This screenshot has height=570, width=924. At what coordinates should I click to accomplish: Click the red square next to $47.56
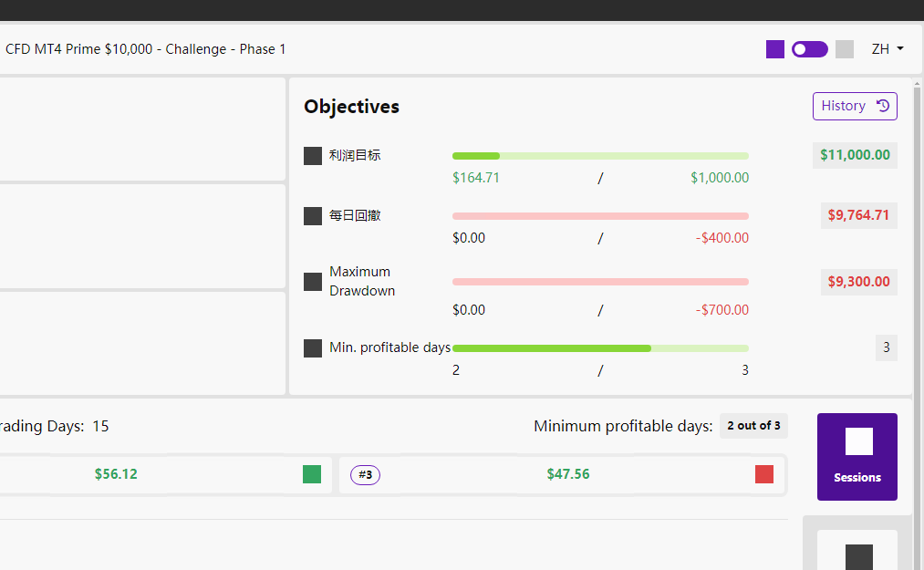[764, 474]
